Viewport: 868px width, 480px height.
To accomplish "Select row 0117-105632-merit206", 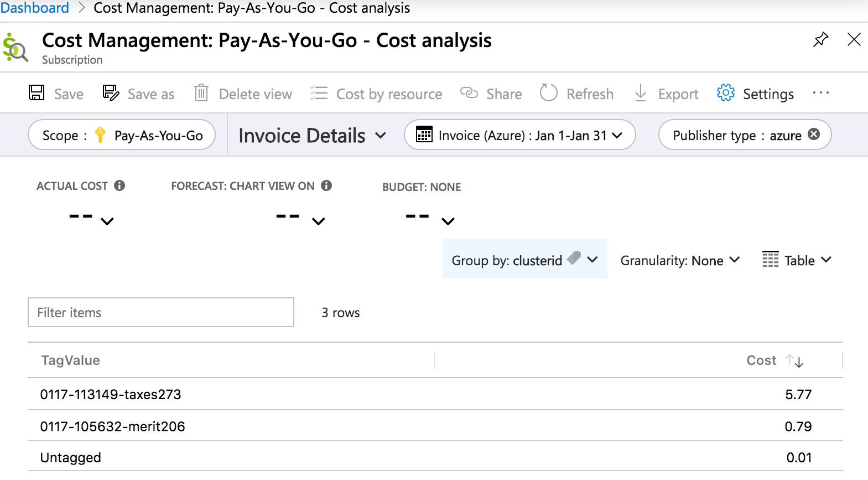I will (435, 426).
